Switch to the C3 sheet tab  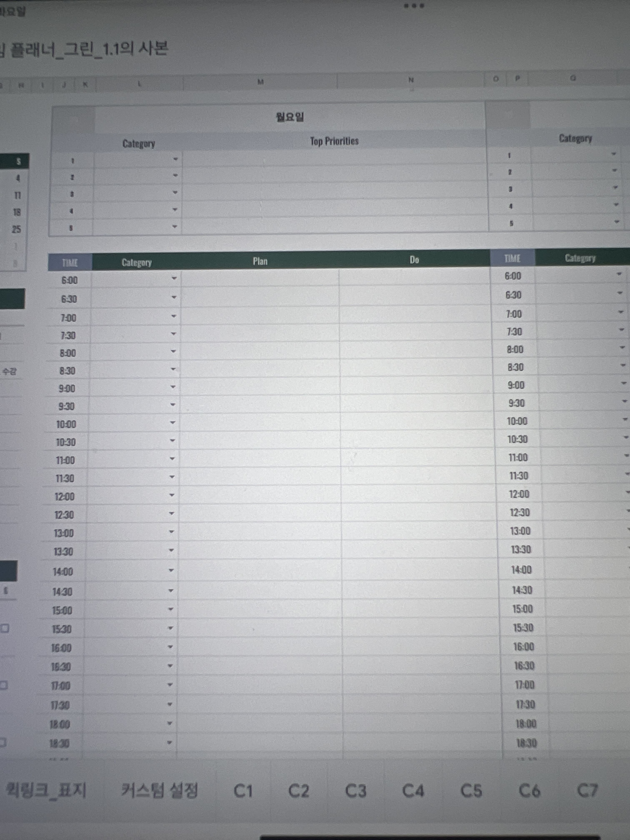tap(356, 791)
